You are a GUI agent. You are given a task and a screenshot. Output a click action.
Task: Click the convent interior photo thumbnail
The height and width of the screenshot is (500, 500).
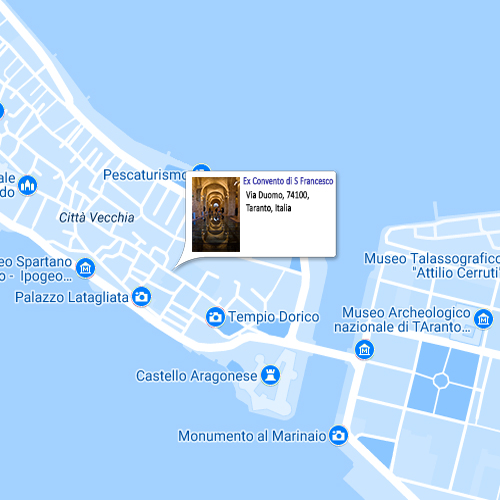point(216,214)
